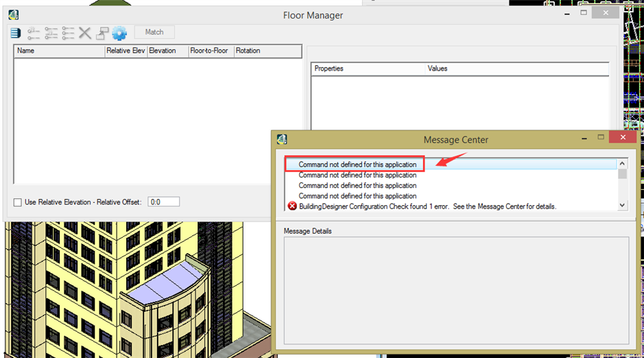The height and width of the screenshot is (358, 644).
Task: Minimize the Message Center window
Action: [x=584, y=139]
